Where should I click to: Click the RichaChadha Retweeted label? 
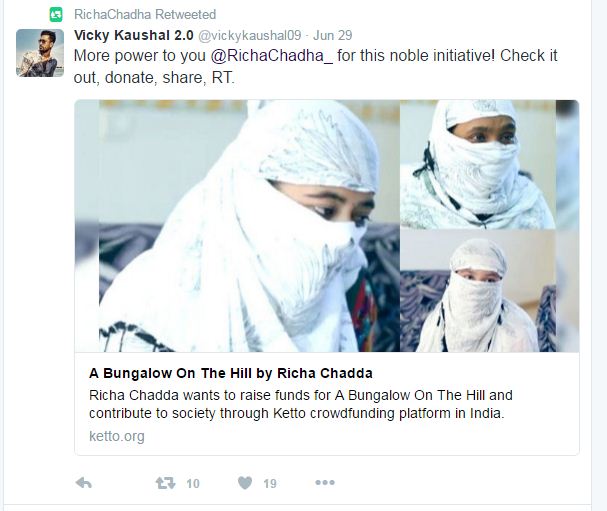click(145, 14)
